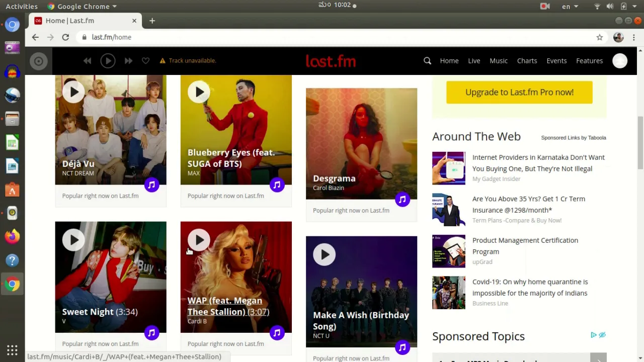
Task: Click the last.fm logo
Action: click(x=331, y=61)
